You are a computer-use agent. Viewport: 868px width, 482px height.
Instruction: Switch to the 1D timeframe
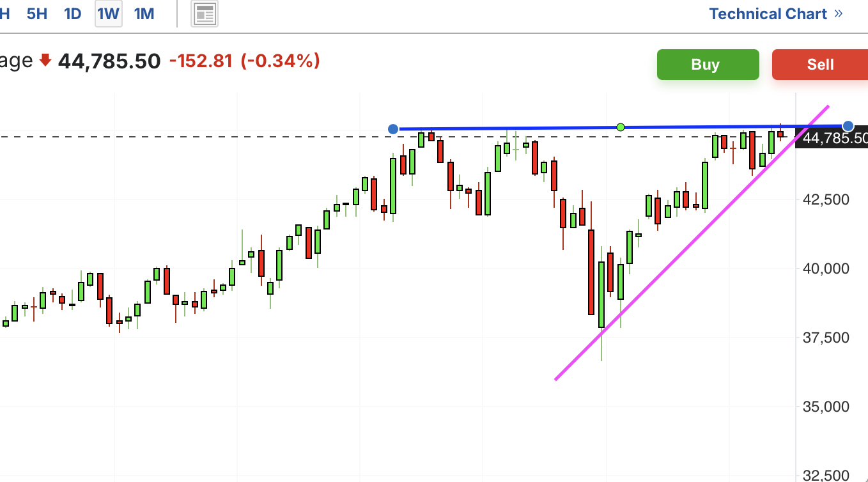73,13
